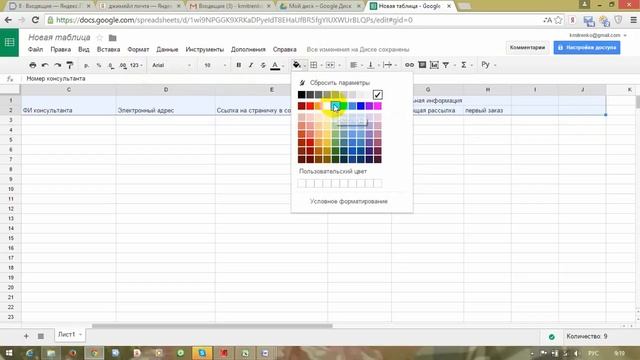Open the text color tool (underlined A)
The height and width of the screenshot is (360, 640).
(275, 65)
